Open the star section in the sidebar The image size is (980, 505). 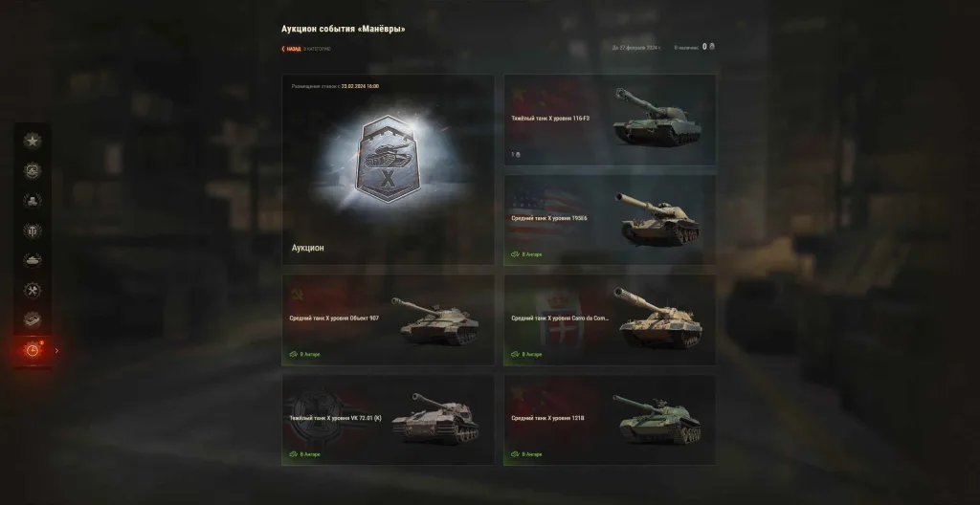[x=33, y=142]
